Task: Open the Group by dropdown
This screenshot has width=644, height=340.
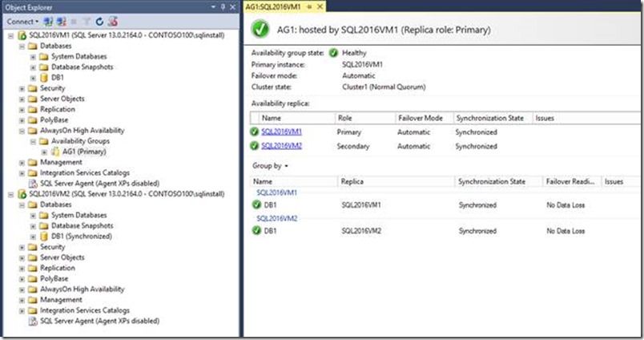Action: click(270, 166)
